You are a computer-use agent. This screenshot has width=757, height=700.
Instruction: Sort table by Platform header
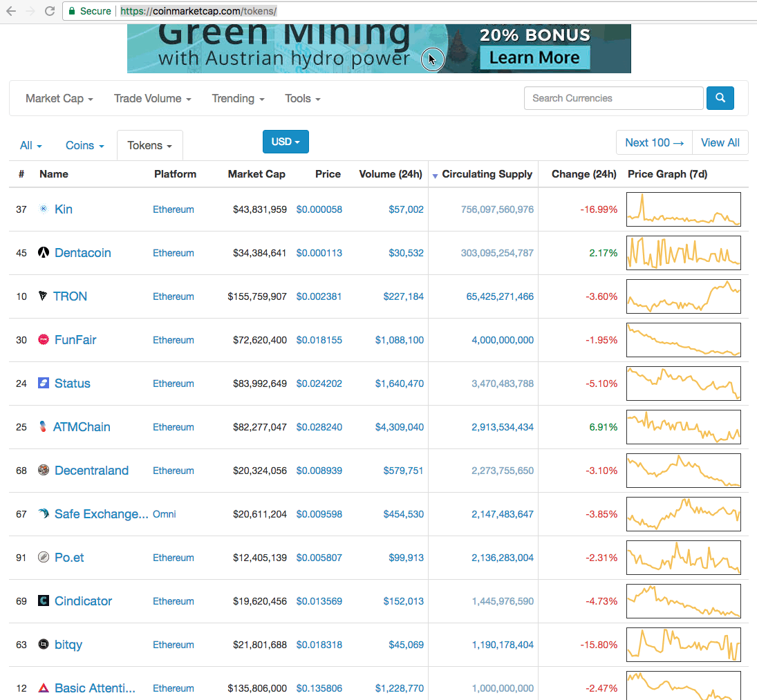coord(175,173)
